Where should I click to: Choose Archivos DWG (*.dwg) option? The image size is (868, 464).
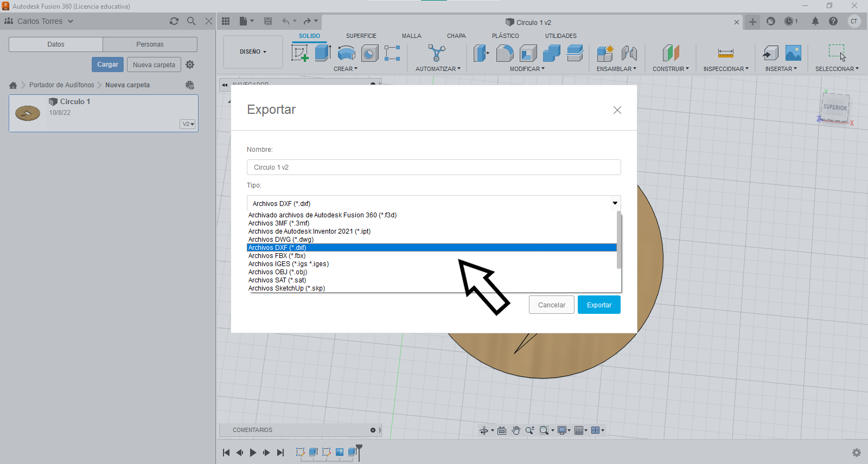click(432, 240)
